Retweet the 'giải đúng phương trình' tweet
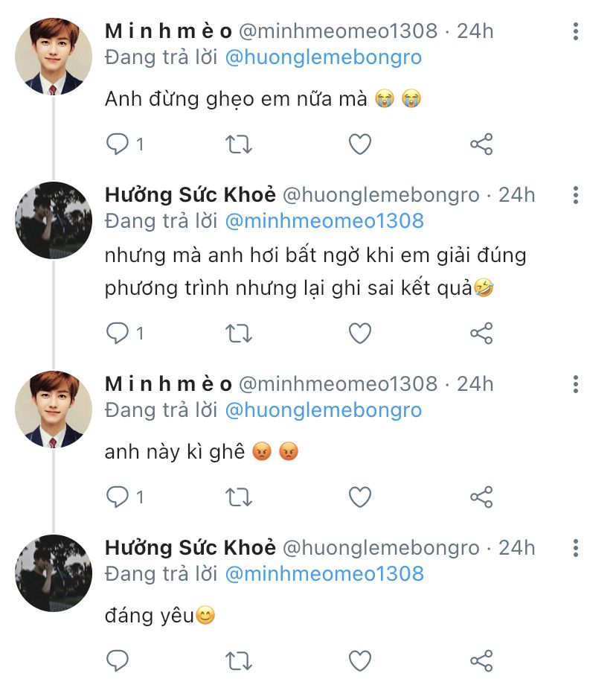The image size is (616, 682). 238,333
